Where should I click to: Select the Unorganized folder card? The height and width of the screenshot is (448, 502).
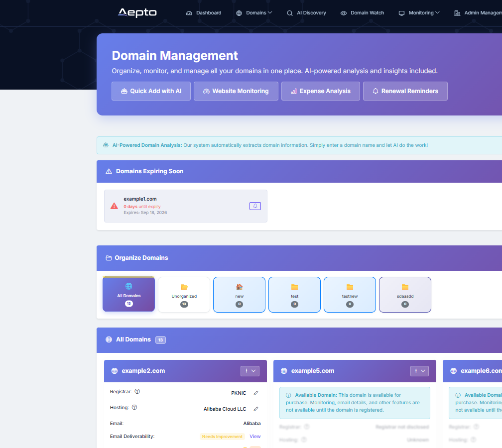[x=184, y=295]
